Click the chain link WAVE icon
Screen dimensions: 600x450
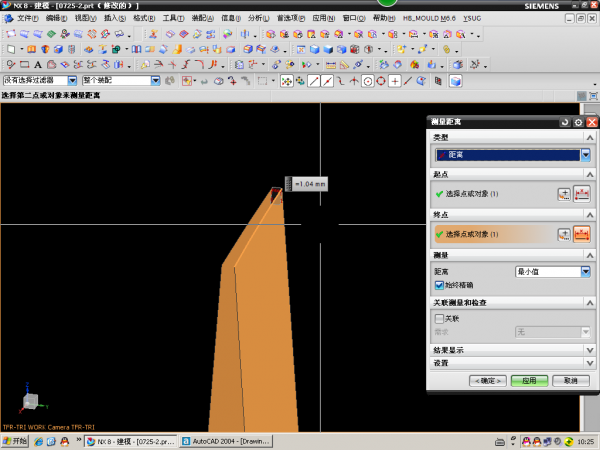[x=446, y=49]
